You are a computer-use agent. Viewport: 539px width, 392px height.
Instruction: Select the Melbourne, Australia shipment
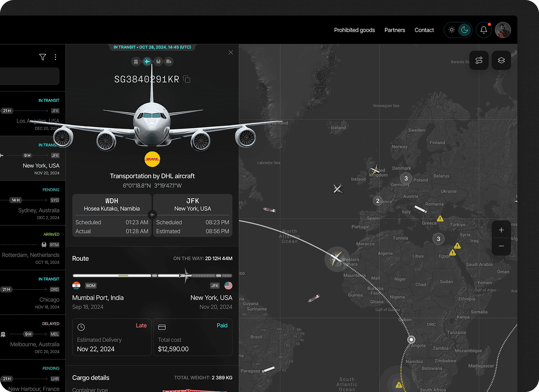(33, 337)
